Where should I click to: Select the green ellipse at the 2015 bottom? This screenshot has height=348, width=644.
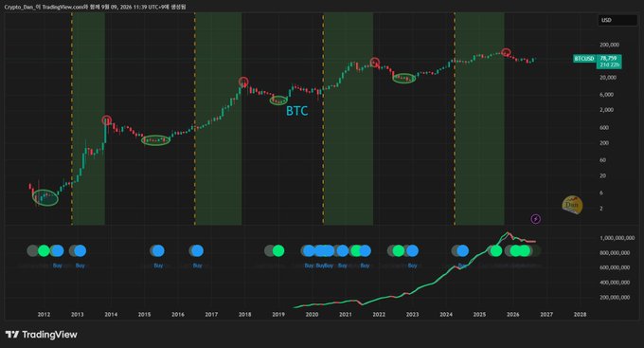pos(155,140)
